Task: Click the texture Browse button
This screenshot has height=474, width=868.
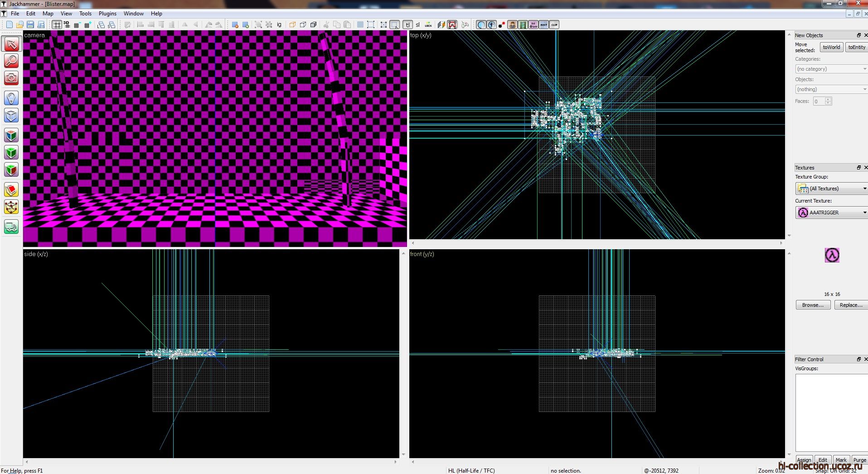Action: (x=813, y=305)
